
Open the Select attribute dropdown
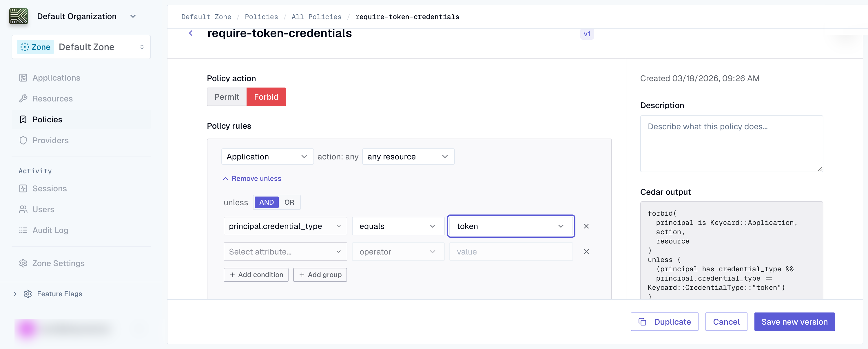coord(285,252)
